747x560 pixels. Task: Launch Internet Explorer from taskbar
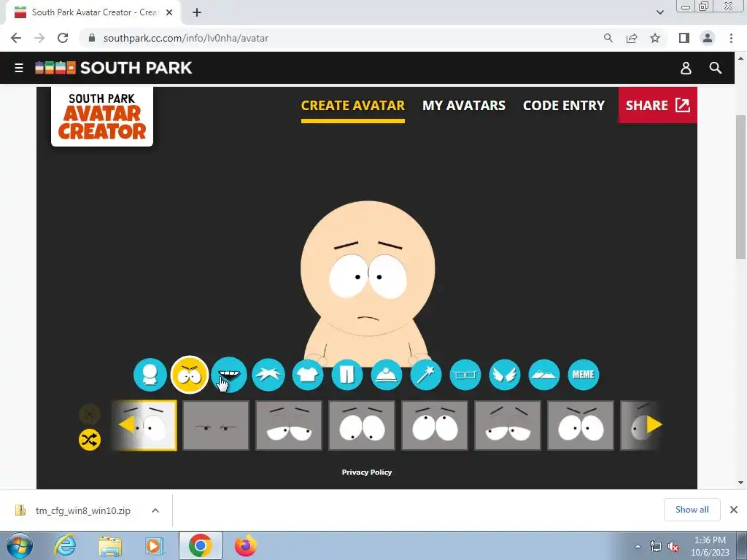pos(65,545)
